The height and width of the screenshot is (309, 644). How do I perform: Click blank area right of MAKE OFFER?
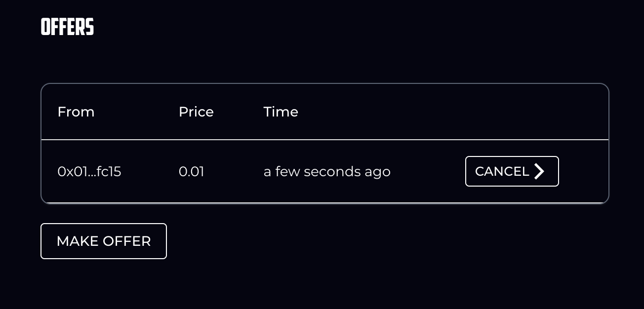tap(346, 241)
